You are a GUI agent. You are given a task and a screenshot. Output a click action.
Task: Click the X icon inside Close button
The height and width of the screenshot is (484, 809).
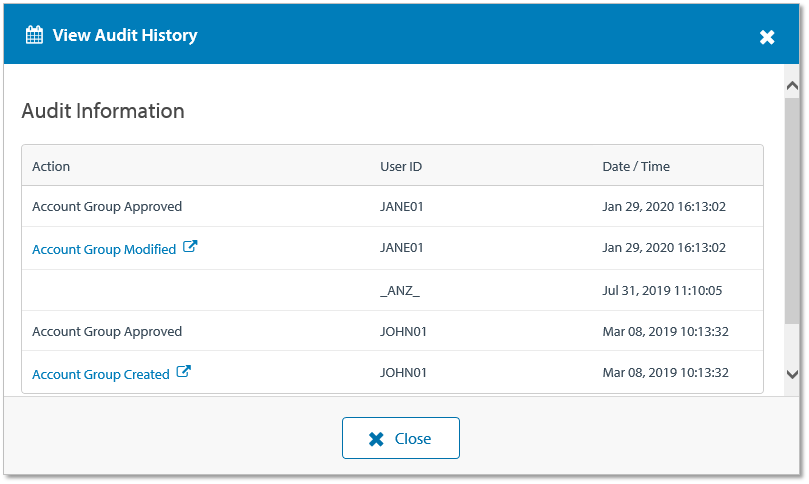click(376, 439)
